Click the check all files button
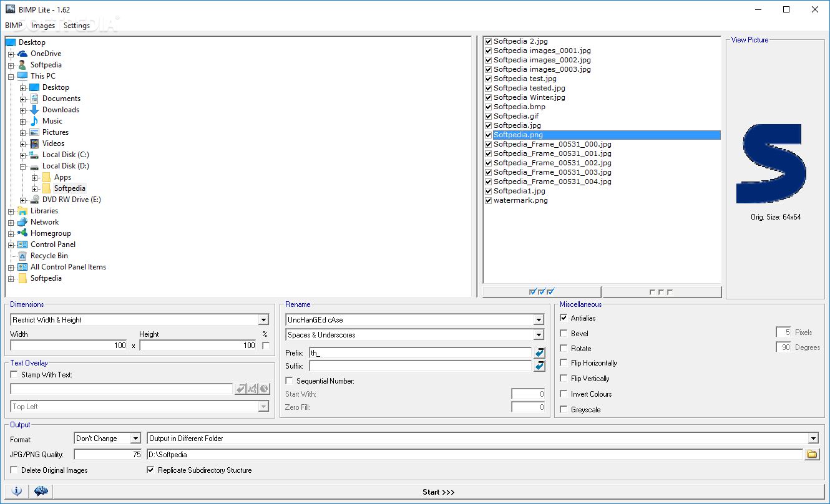Image resolution: width=830 pixels, height=504 pixels. pyautogui.click(x=542, y=292)
